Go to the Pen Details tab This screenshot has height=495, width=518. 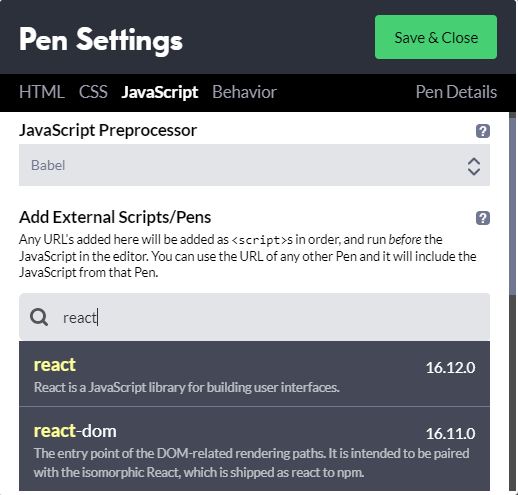(x=456, y=92)
